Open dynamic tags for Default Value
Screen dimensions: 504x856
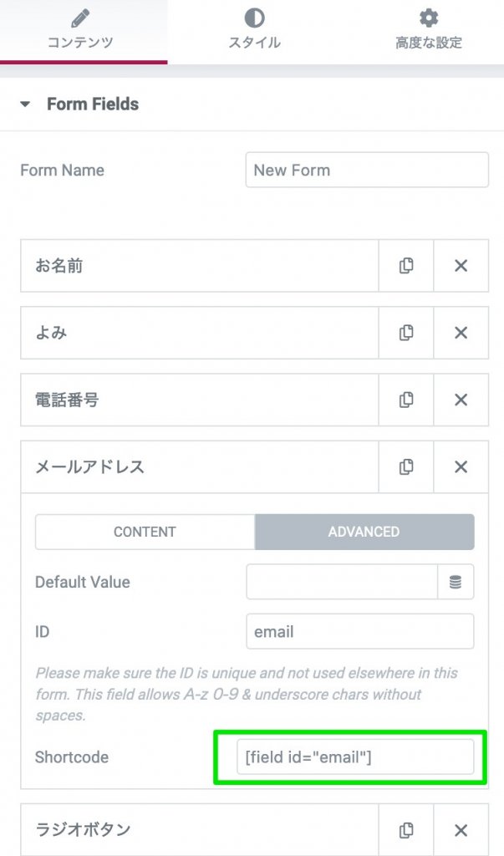pos(456,582)
